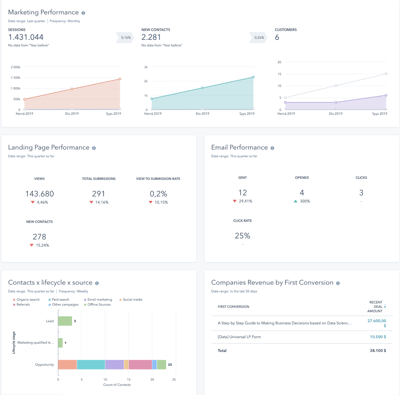Screen dimensions: 400x395
Task: Click red down arrow under Total Submissions 291
Action: [91, 202]
